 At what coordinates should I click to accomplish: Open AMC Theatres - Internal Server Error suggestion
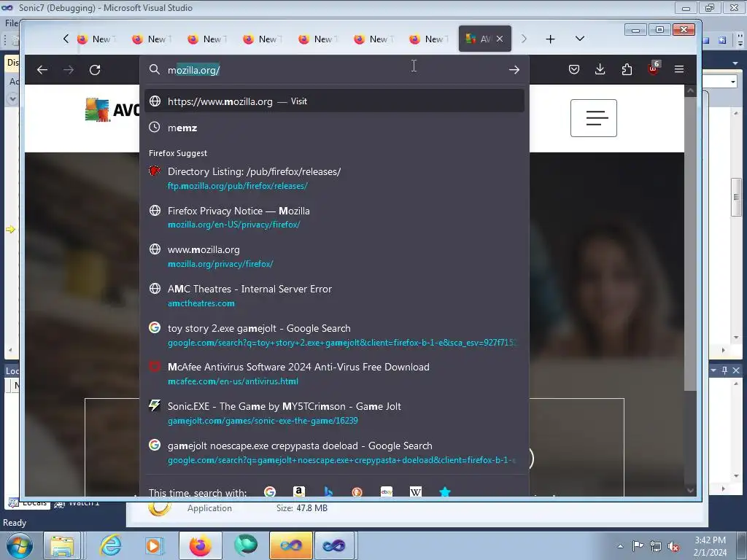334,296
